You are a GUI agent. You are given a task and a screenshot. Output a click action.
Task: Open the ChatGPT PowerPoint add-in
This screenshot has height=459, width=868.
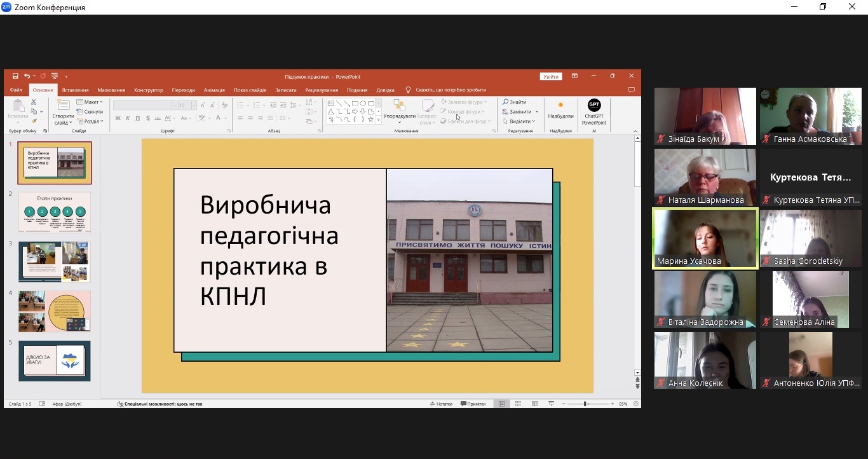point(594,112)
